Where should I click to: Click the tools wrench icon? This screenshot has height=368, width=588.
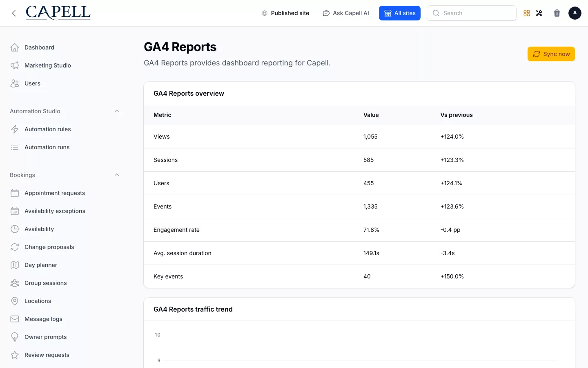tap(539, 13)
